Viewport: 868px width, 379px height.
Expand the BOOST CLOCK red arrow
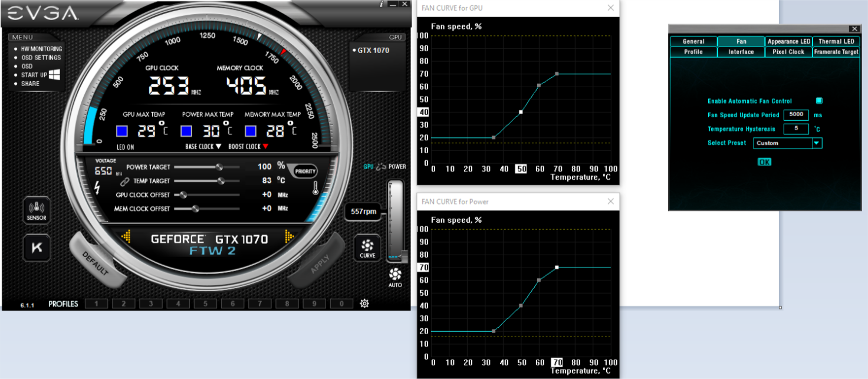[265, 147]
